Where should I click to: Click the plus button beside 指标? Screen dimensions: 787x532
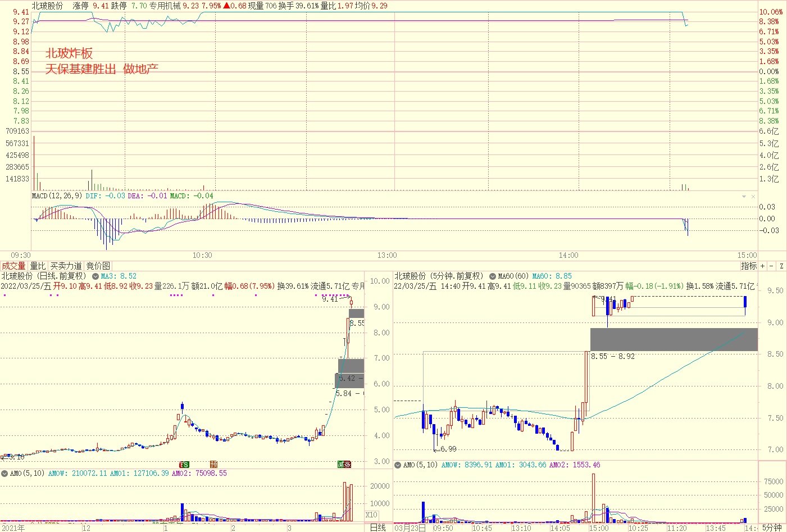pyautogui.click(x=762, y=266)
